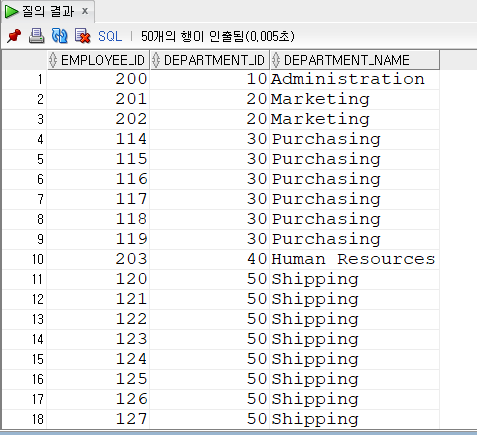Select employee ID 124 cell
Image resolution: width=477 pixels, height=435 pixels.
tap(98, 359)
